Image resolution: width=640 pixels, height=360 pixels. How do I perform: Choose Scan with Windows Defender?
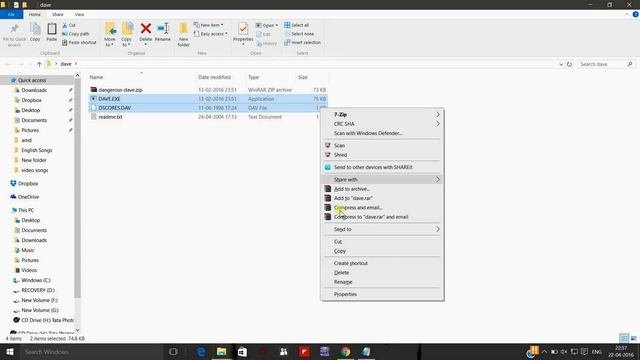click(x=382, y=133)
